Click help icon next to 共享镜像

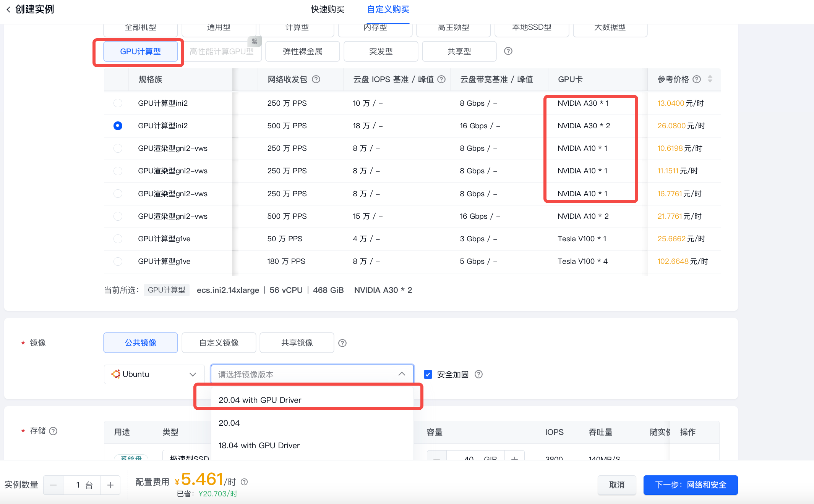pyautogui.click(x=342, y=343)
